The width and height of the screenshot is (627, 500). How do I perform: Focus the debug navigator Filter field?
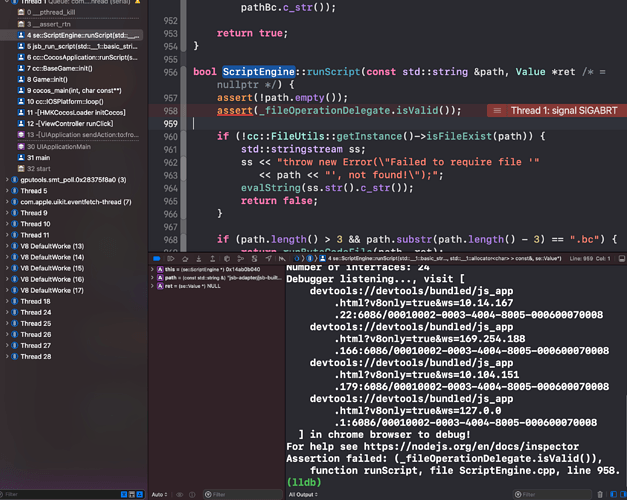(x=60, y=495)
